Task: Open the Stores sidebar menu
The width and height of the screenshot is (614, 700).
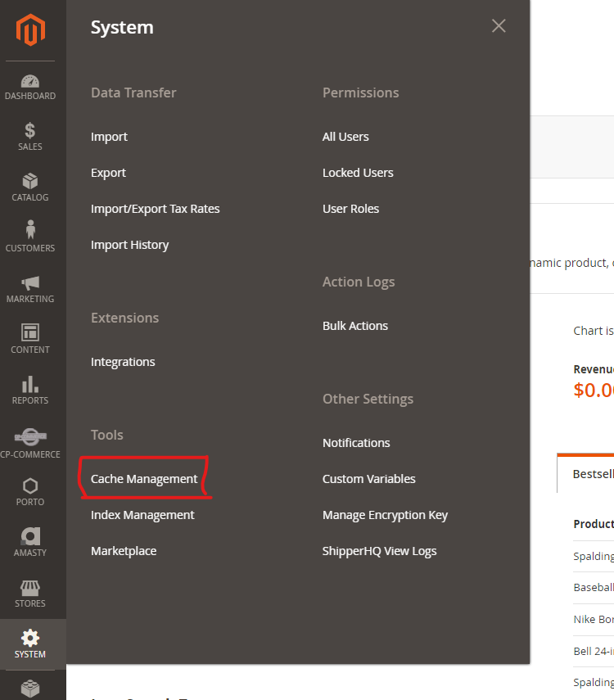Action: [x=30, y=594]
